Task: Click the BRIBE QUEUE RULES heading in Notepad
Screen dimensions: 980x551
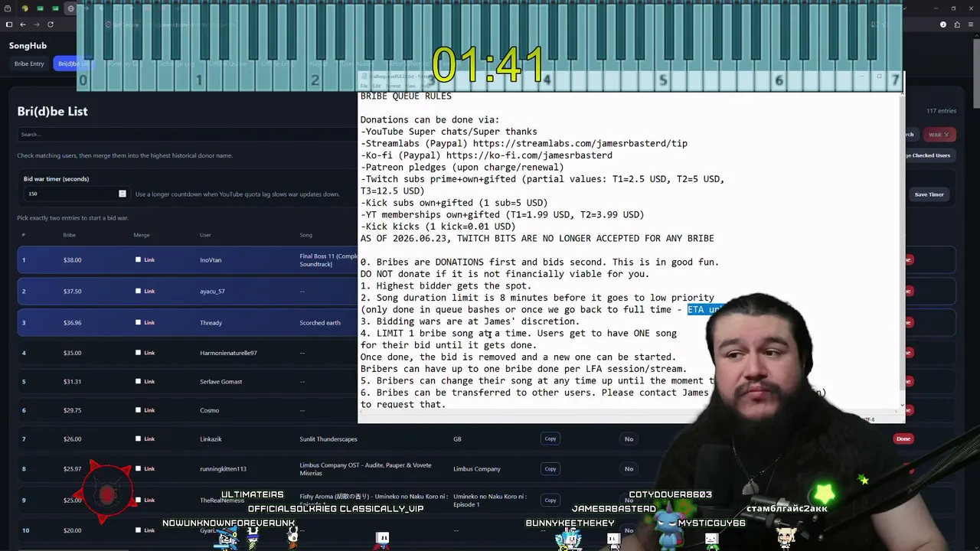Action: click(x=406, y=96)
